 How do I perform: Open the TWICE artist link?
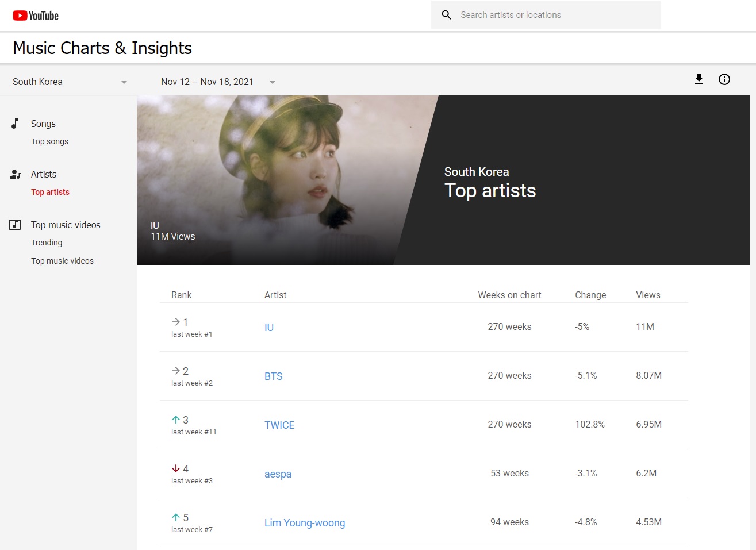[279, 425]
